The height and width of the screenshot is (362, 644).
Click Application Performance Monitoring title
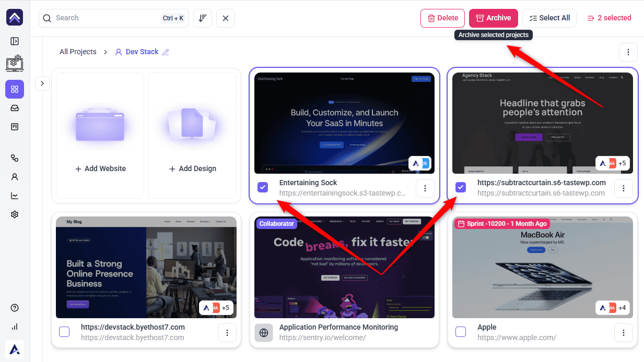coord(338,327)
